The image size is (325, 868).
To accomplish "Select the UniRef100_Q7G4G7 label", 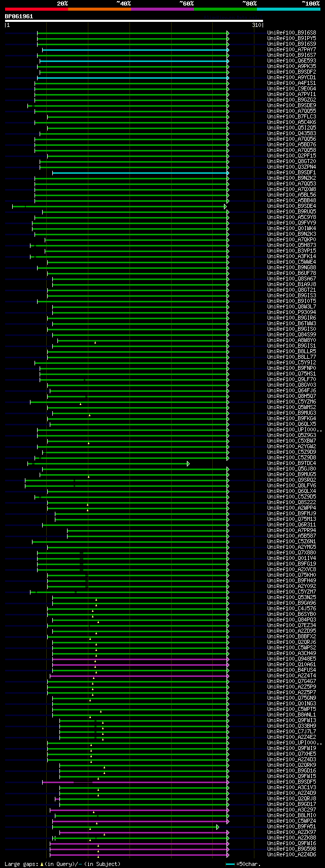I will coord(291,681).
